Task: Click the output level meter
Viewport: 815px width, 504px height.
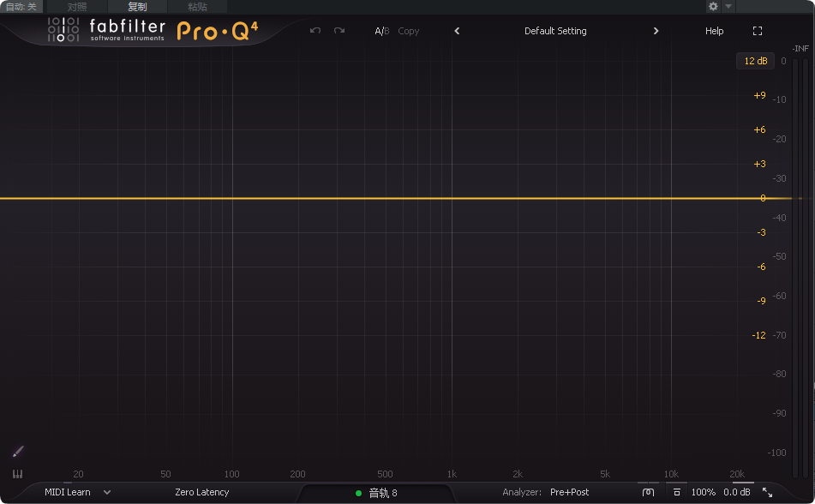Action: pyautogui.click(x=800, y=268)
